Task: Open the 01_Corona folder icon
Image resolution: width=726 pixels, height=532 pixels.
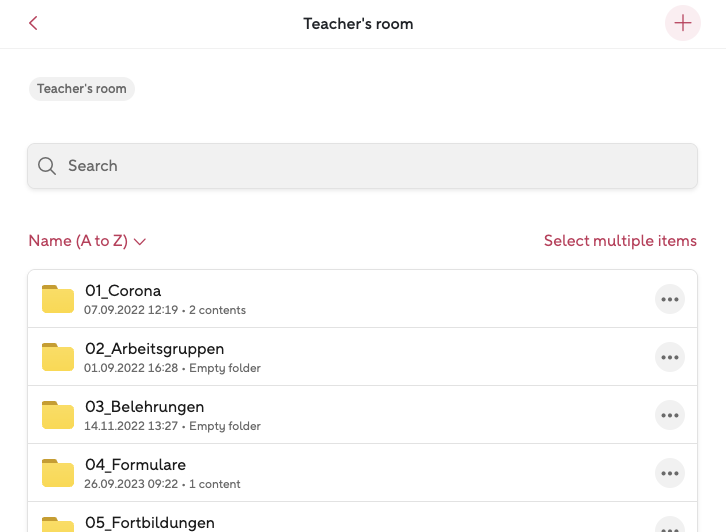Action: pyautogui.click(x=58, y=299)
